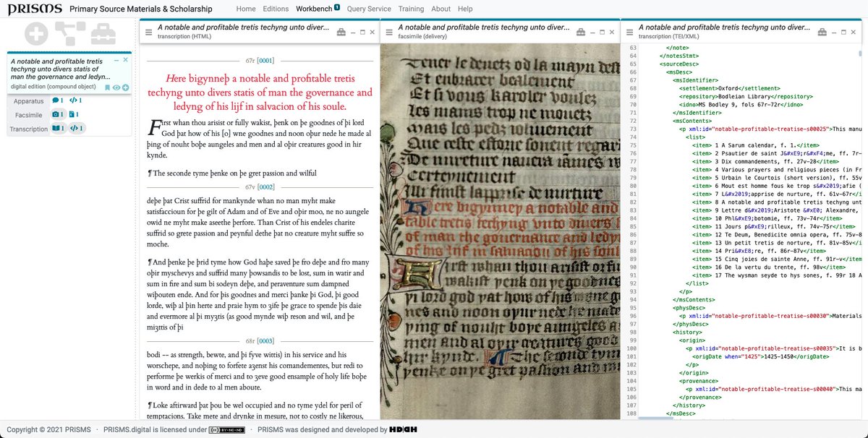Image resolution: width=868 pixels, height=438 pixels.
Task: Click the Apparatus row label
Action: (x=29, y=101)
